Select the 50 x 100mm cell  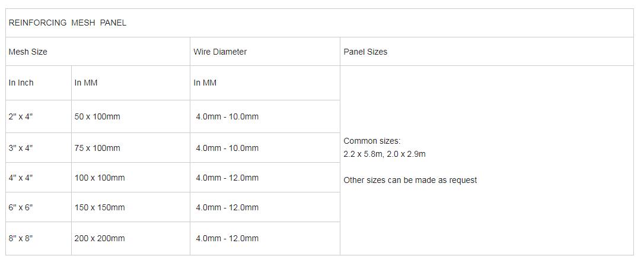[x=130, y=117]
